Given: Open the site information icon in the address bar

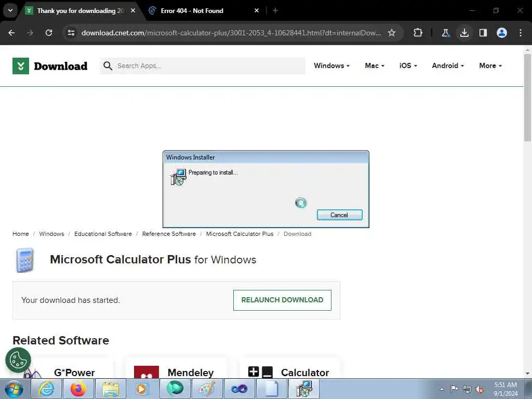Looking at the screenshot, I should [71, 33].
